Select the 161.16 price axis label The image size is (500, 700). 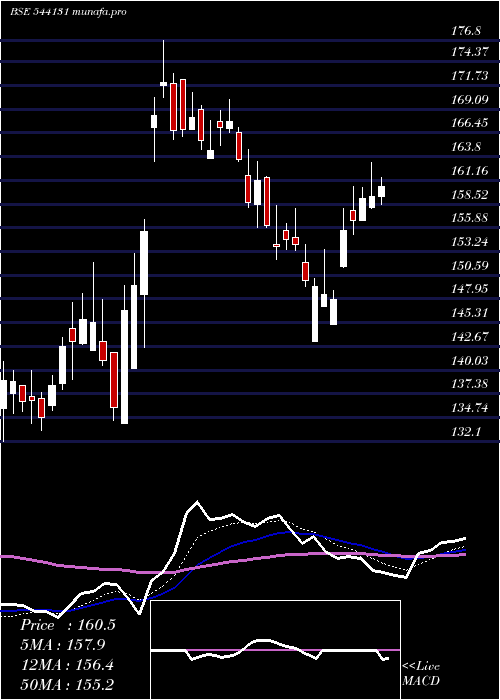(x=469, y=171)
